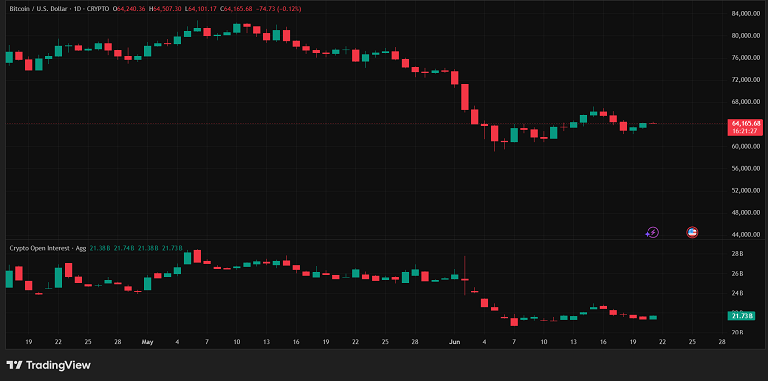The width and height of the screenshot is (768, 381).
Task: Click the Jun label on the date axis
Action: point(455,342)
